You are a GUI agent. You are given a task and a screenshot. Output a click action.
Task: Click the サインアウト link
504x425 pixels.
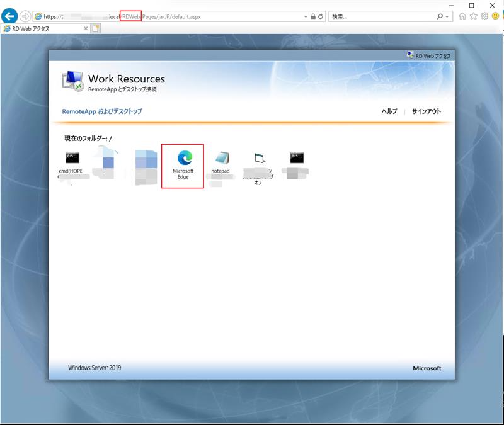[x=427, y=111]
